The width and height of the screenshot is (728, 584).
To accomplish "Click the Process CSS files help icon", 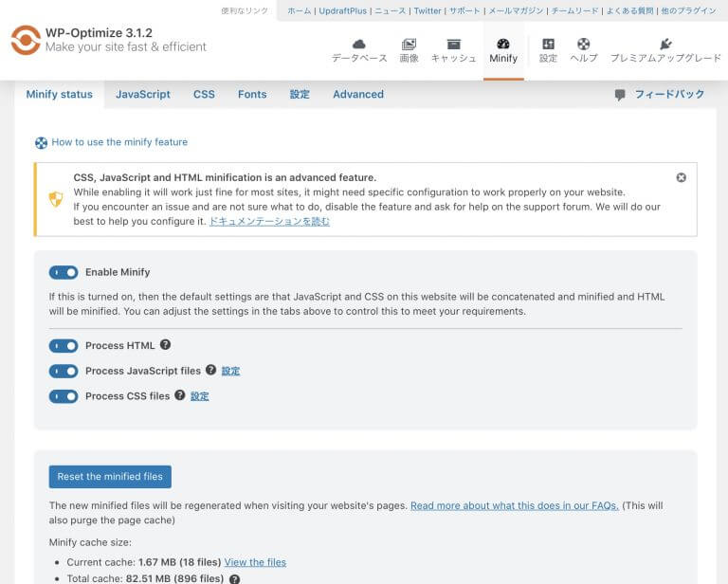I will pyautogui.click(x=180, y=395).
